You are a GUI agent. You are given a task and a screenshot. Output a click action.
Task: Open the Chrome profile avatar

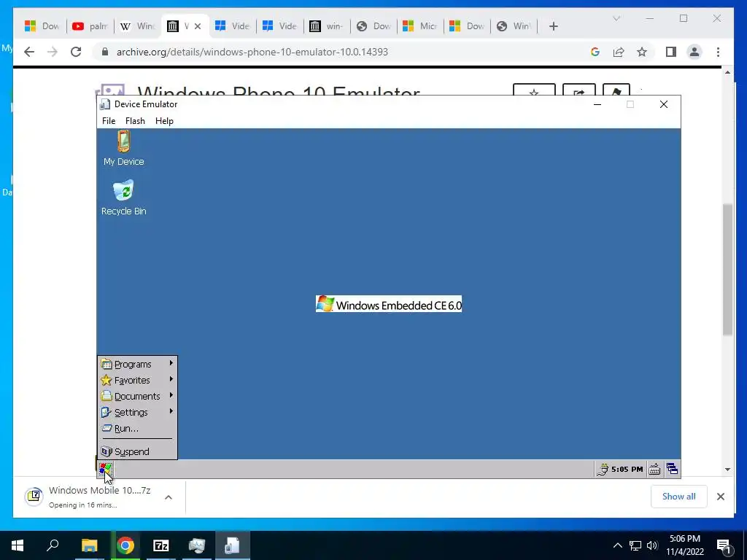point(694,52)
